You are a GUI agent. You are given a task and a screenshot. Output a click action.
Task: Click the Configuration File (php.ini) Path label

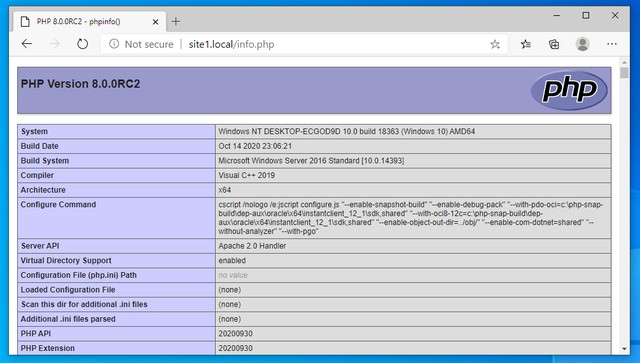click(79, 275)
